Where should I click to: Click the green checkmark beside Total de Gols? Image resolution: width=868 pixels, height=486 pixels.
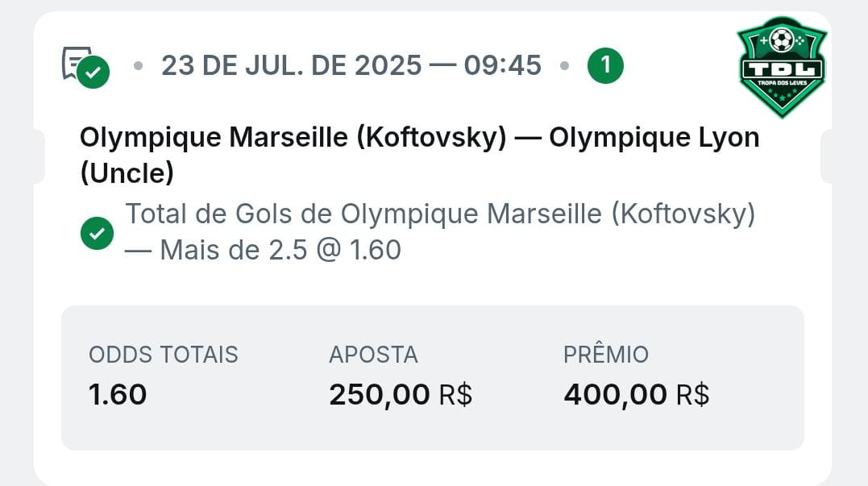click(x=97, y=234)
